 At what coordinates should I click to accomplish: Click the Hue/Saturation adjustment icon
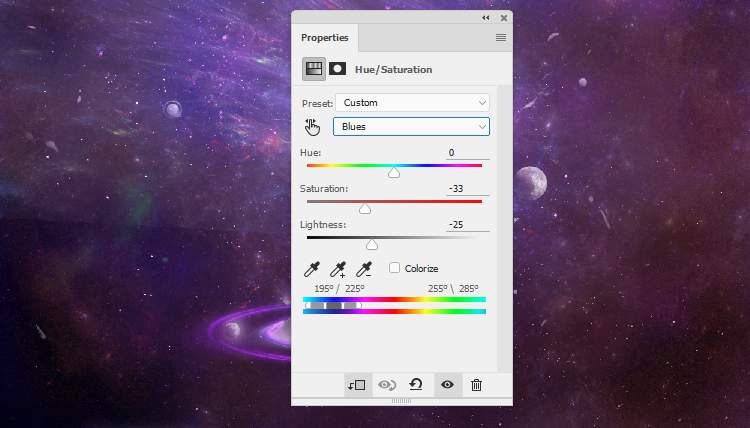(x=312, y=69)
